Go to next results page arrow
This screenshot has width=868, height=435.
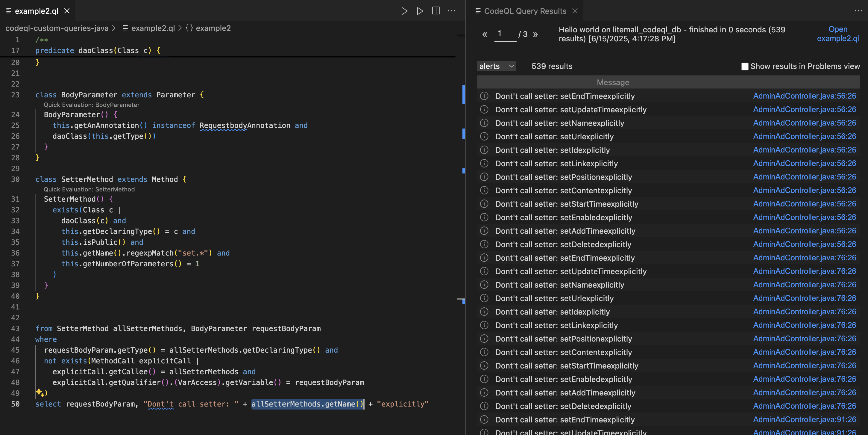click(535, 34)
